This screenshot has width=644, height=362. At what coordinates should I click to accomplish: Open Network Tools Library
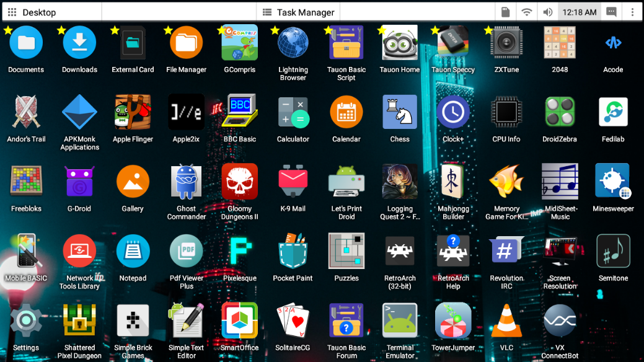tap(79, 250)
